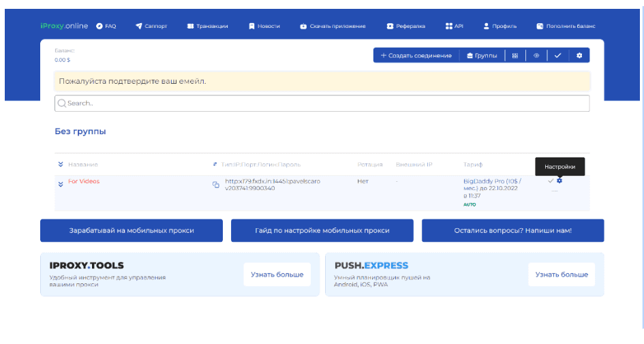Open the Группы toolbar button

point(482,55)
